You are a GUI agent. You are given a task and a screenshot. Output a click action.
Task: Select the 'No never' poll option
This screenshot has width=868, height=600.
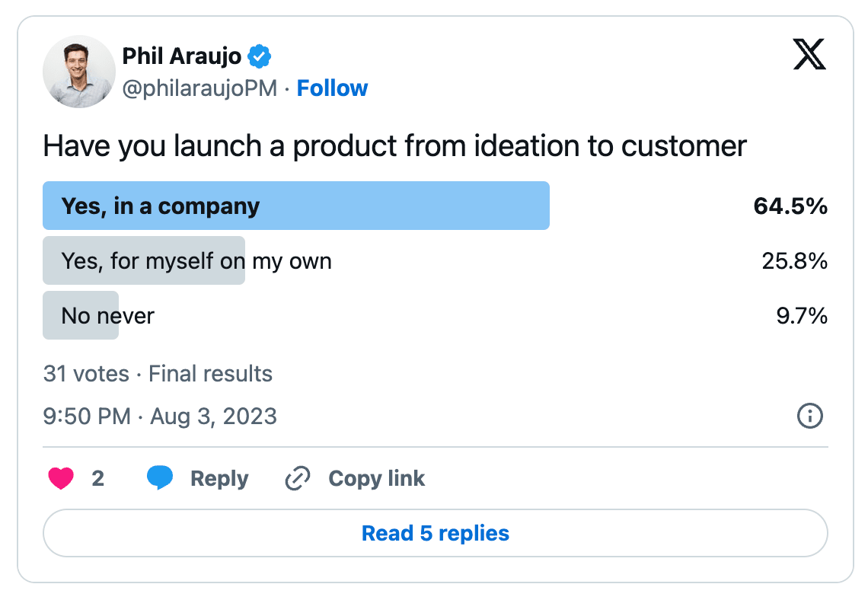click(108, 315)
